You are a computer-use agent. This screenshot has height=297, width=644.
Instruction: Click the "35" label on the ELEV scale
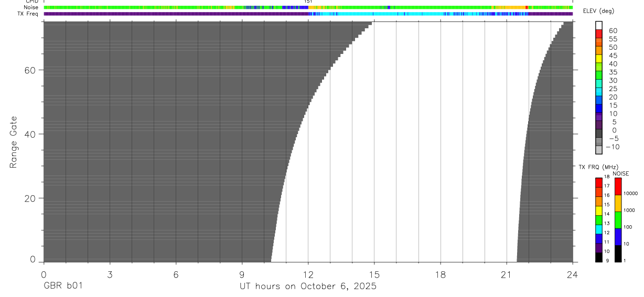tap(613, 72)
